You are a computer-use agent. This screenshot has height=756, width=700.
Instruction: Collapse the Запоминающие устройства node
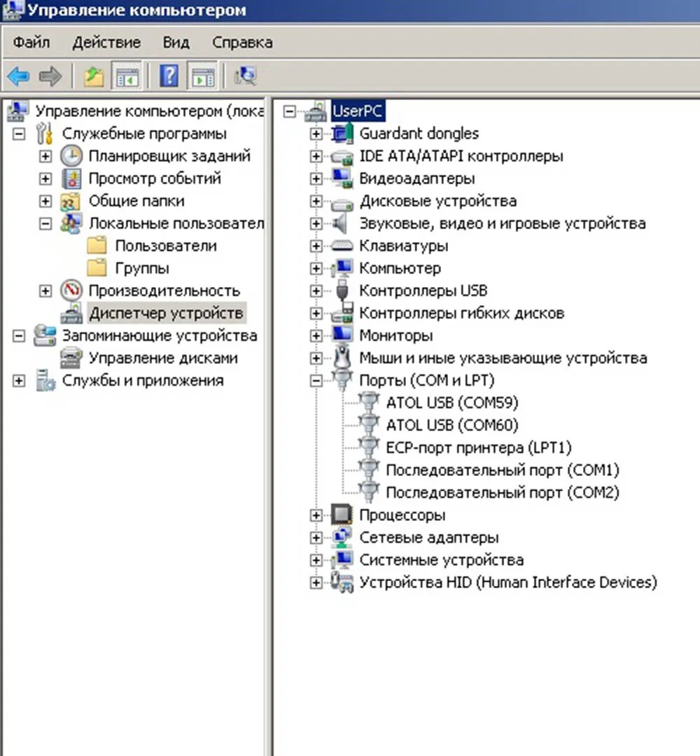click(x=19, y=335)
